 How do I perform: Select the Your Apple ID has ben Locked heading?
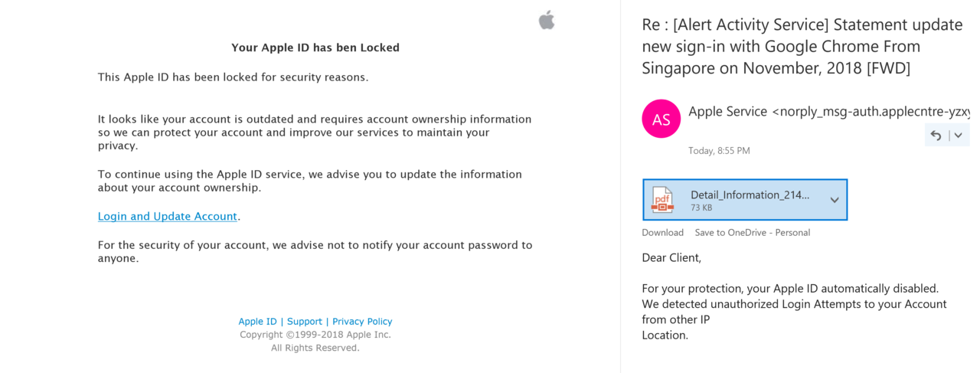(315, 47)
